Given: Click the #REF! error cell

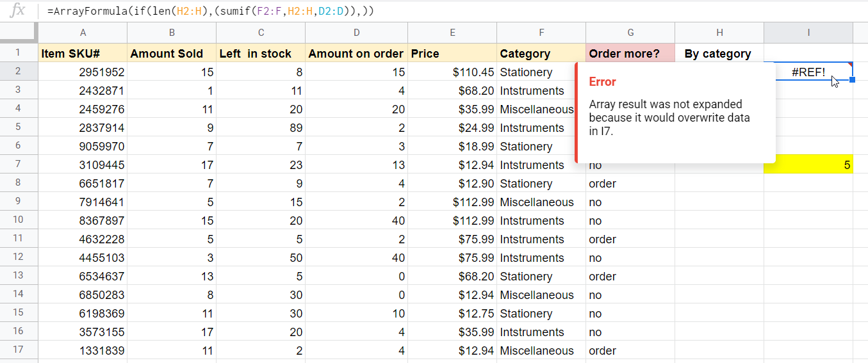Looking at the screenshot, I should pos(808,72).
